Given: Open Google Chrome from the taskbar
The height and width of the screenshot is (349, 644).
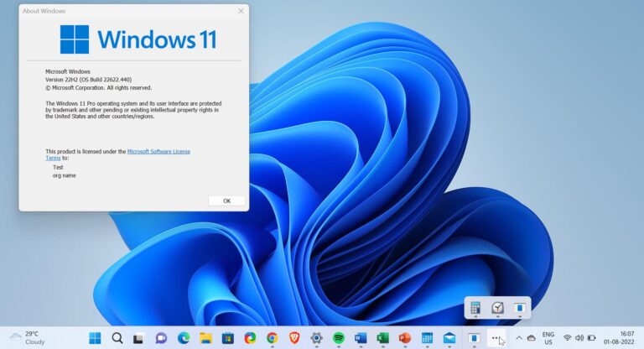Looking at the screenshot, I should point(272,338).
